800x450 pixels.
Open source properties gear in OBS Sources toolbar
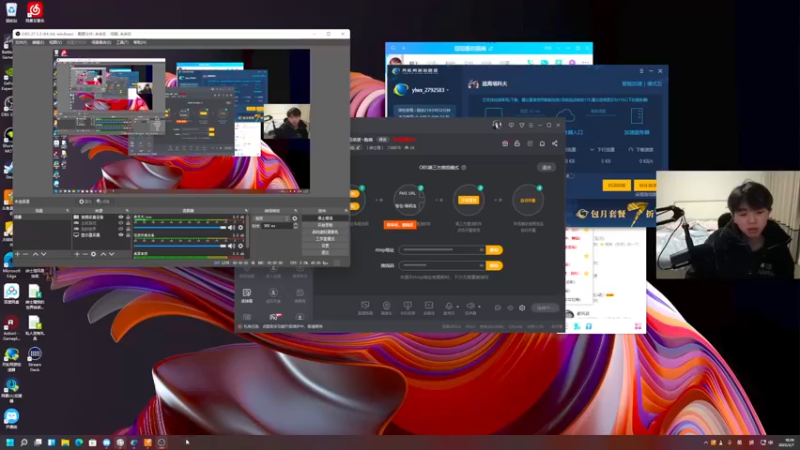93,254
